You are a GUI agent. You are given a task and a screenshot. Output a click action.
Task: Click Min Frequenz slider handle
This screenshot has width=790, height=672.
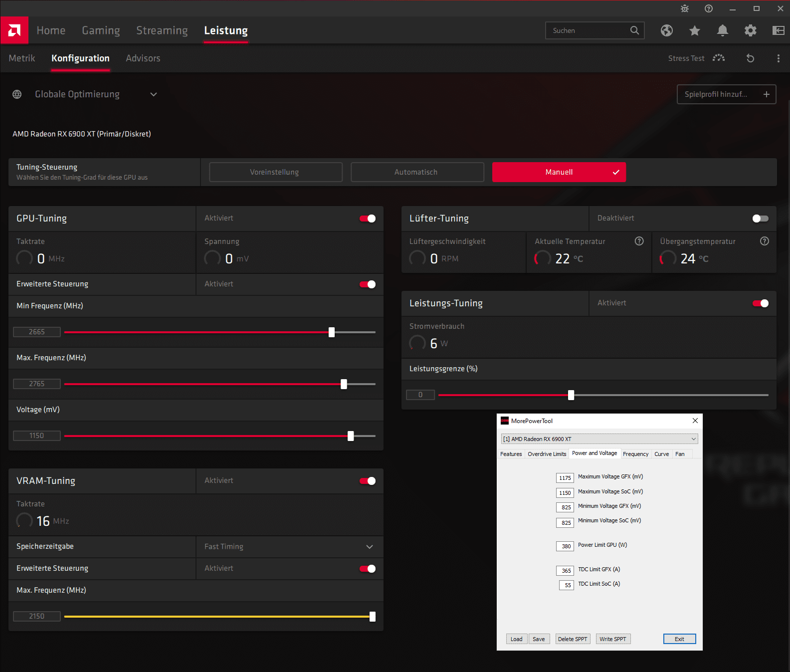[x=332, y=332]
